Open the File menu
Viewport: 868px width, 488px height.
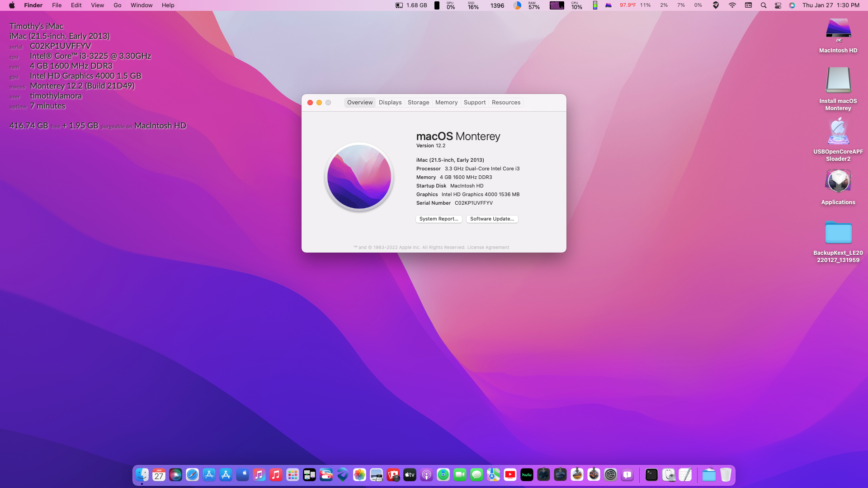pyautogui.click(x=57, y=5)
